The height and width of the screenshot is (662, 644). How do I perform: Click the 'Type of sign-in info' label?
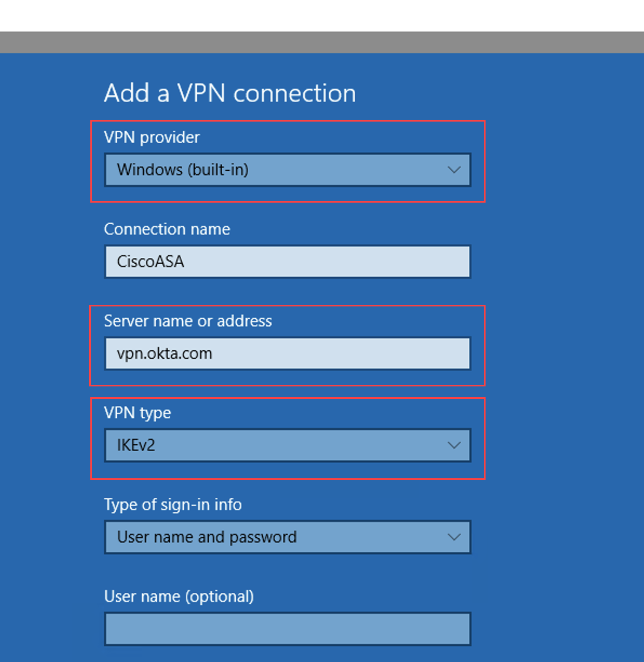(173, 505)
